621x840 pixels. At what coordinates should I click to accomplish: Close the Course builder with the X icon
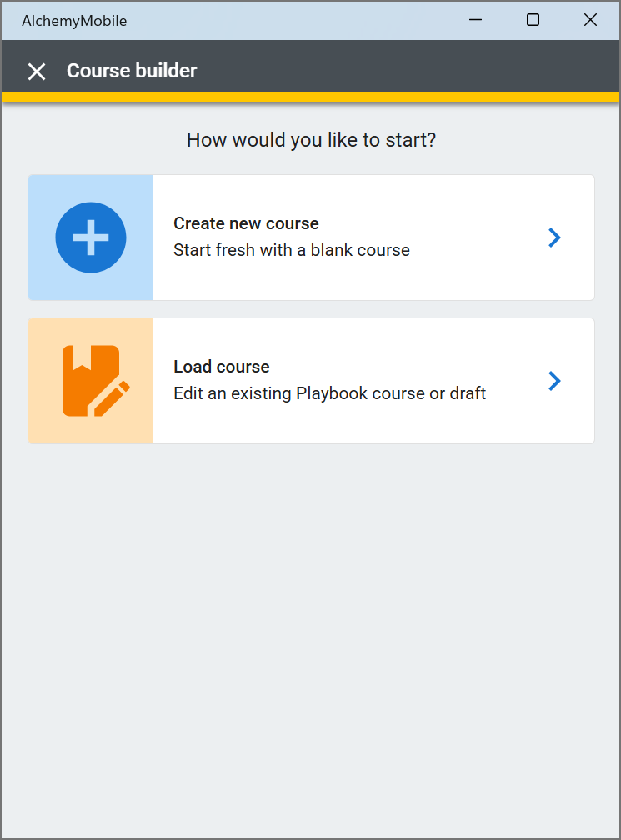(37, 72)
